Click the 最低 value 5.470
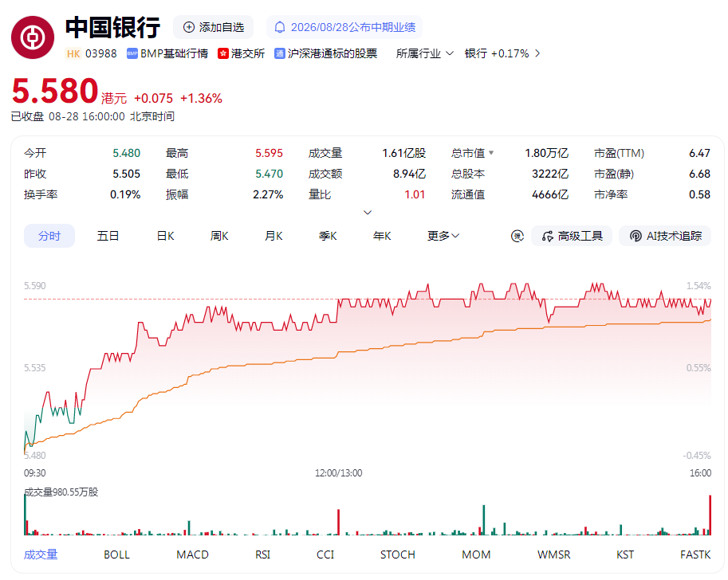Viewport: 728px width, 580px height. tap(269, 174)
